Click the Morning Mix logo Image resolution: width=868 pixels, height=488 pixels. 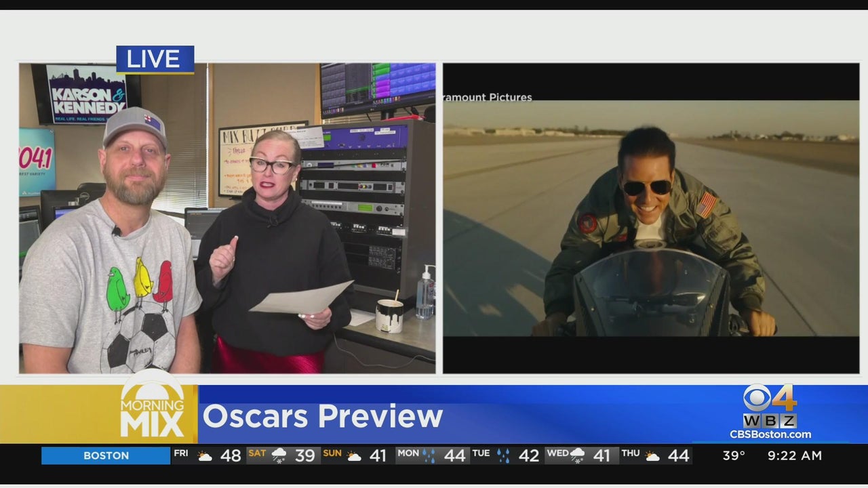(153, 410)
